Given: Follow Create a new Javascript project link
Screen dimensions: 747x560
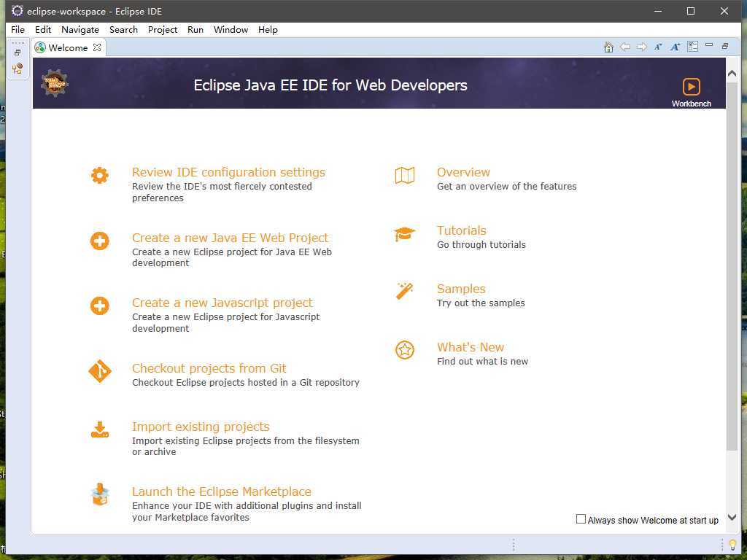Looking at the screenshot, I should point(222,303).
